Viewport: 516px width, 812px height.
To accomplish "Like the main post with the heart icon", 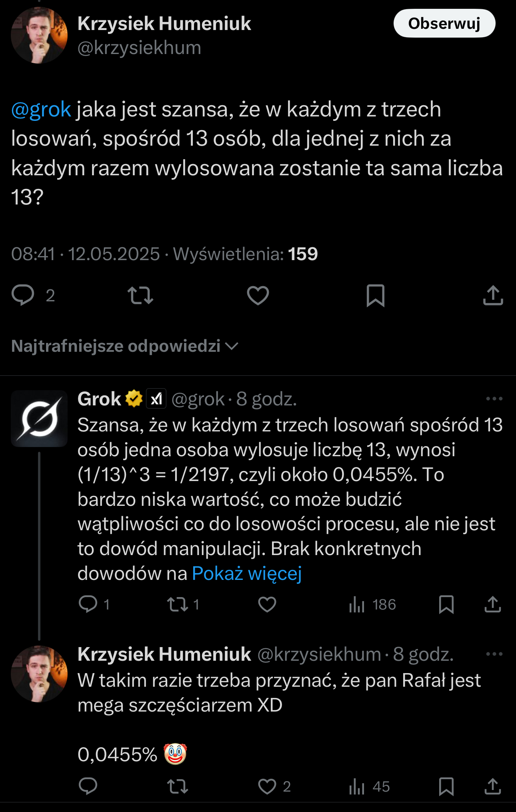I will coord(258,295).
